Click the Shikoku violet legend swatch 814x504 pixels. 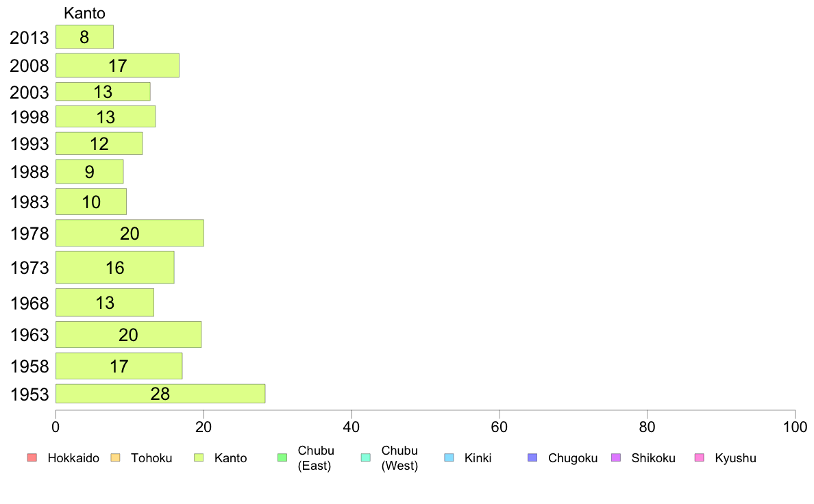616,457
